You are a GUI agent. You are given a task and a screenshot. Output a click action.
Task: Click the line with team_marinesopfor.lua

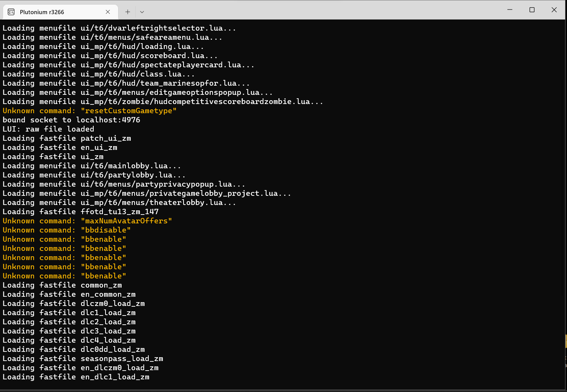click(x=126, y=83)
